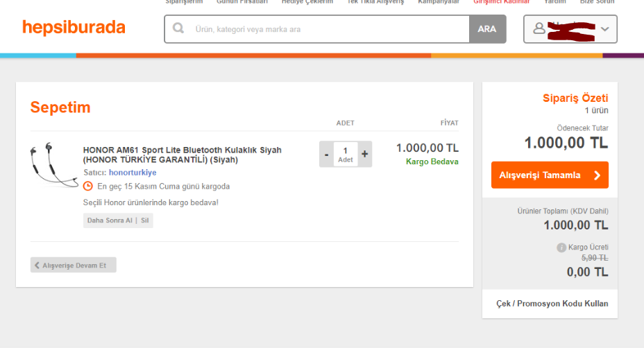Click the quantity field showing 1 Adet
This screenshot has width=644, height=348.
click(346, 155)
